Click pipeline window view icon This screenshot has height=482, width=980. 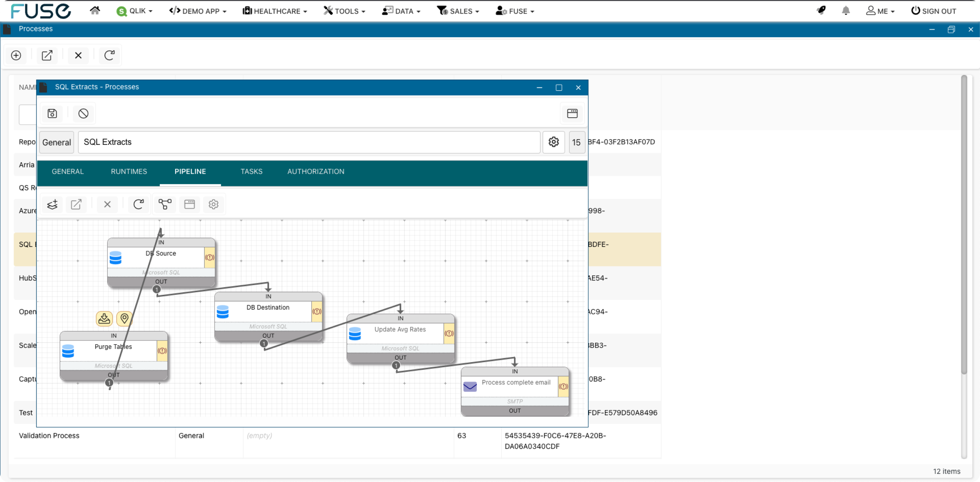pos(189,205)
